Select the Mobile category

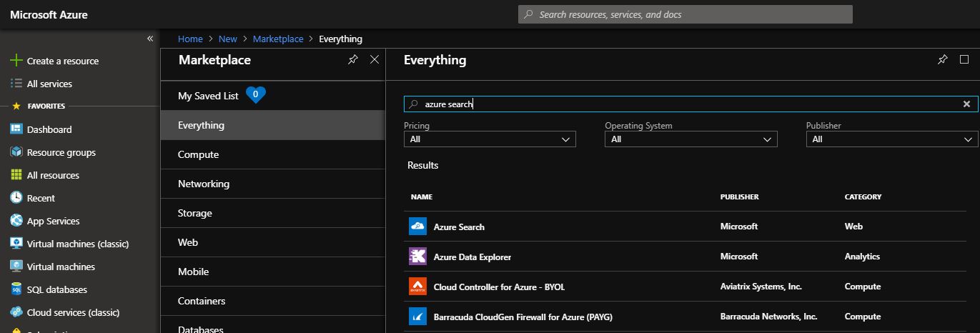(x=272, y=272)
